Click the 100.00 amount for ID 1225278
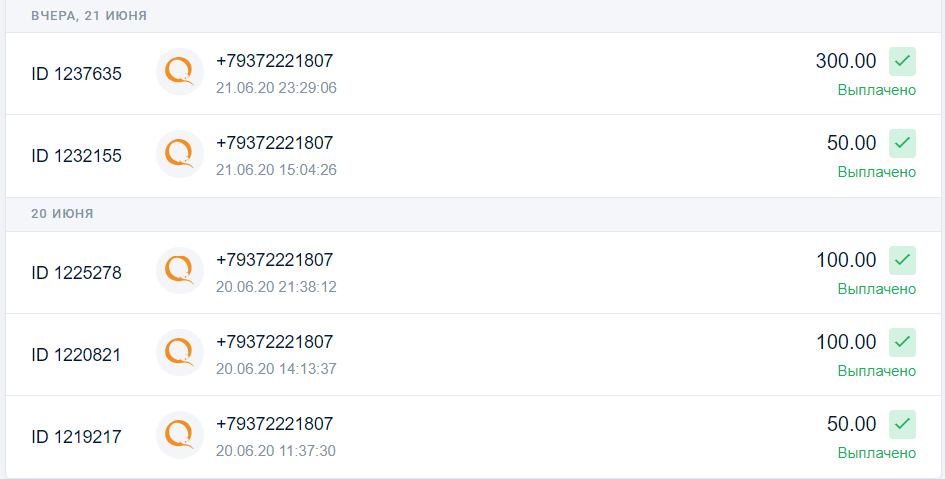Screen dimensions: 945x479 pos(846,260)
